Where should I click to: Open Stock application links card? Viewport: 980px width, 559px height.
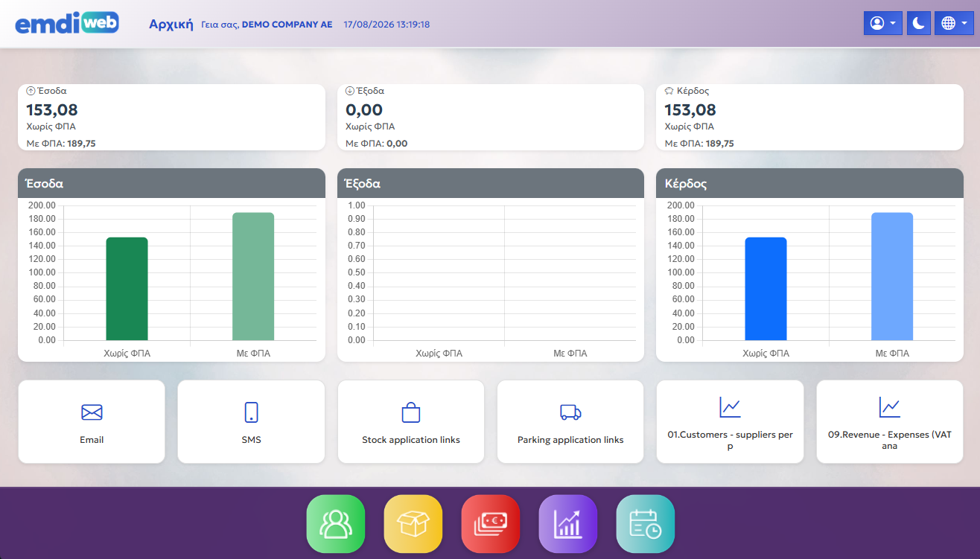click(411, 422)
